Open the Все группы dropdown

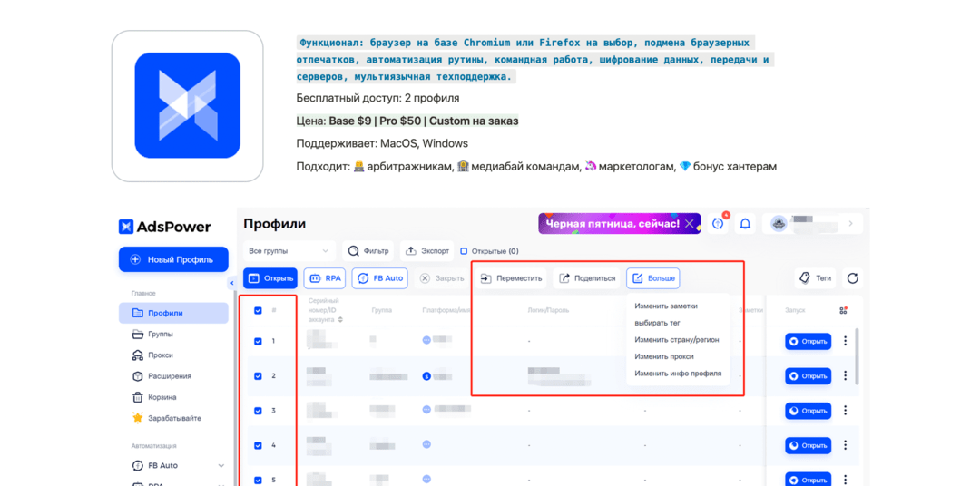(x=289, y=251)
